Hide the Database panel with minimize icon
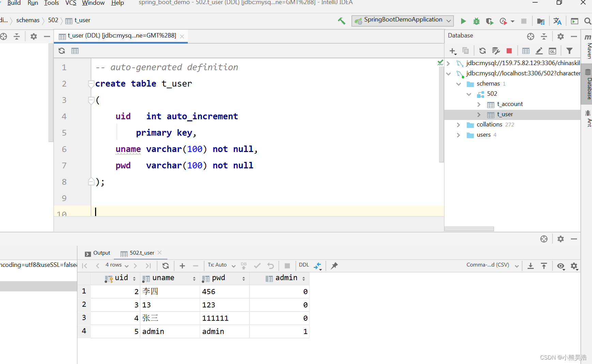Viewport: 592px width, 364px height. point(574,36)
